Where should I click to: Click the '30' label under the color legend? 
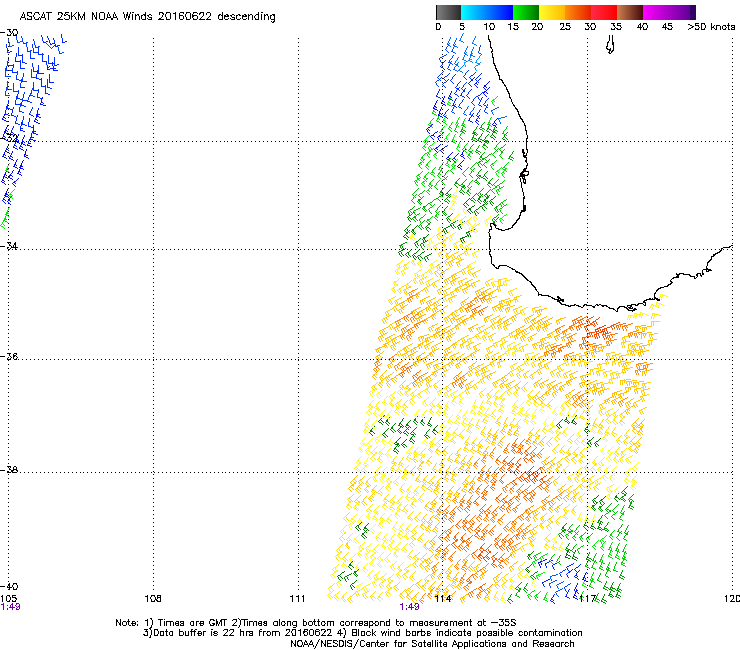click(590, 27)
